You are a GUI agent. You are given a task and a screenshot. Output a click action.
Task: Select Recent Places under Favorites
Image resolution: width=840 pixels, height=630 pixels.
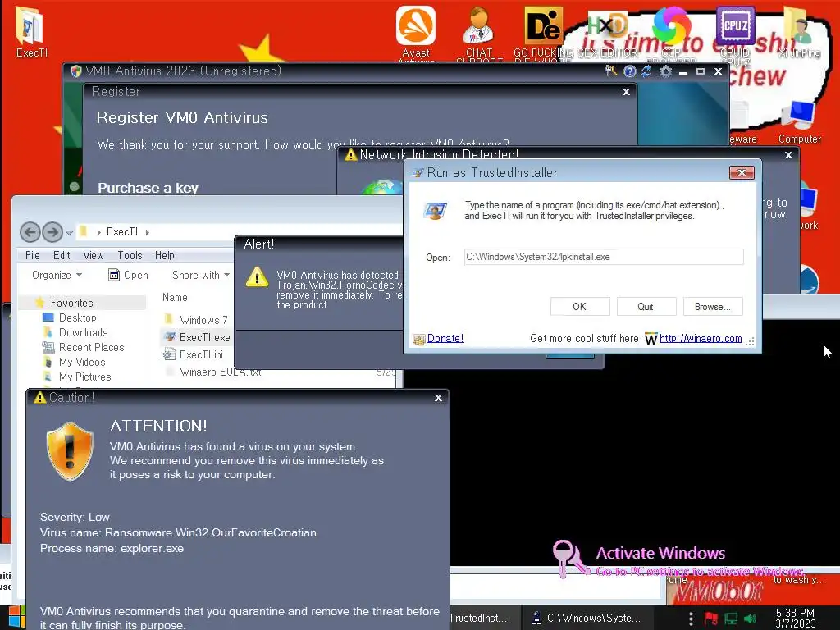[x=83, y=347]
